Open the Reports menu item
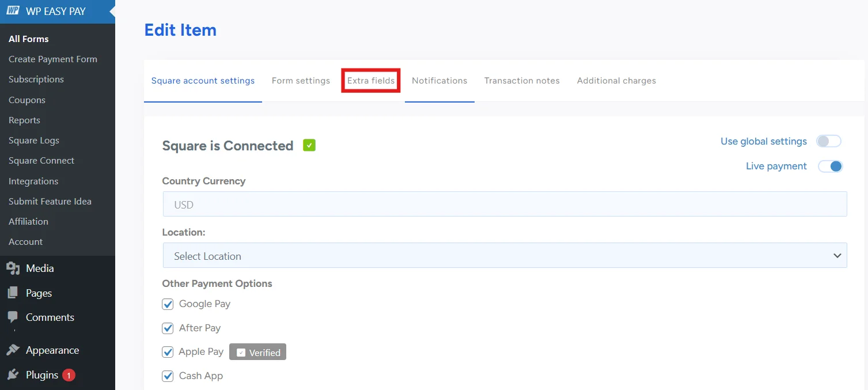The image size is (868, 390). (24, 120)
